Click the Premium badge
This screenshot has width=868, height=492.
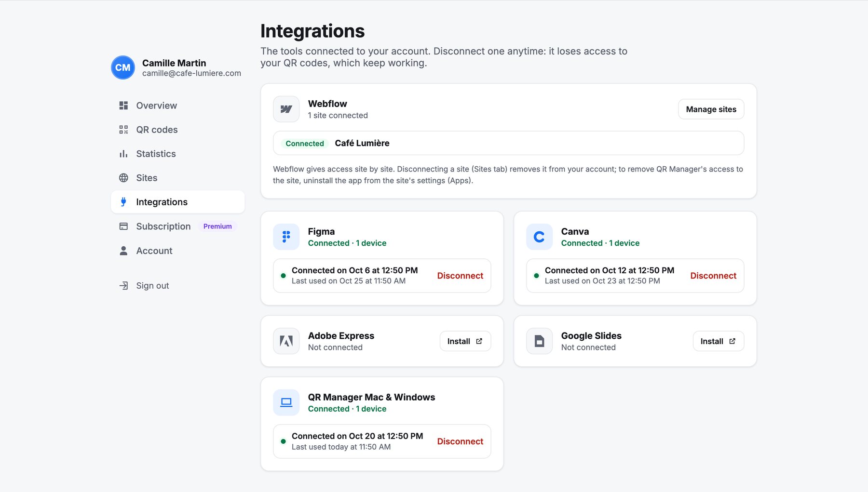click(x=217, y=226)
